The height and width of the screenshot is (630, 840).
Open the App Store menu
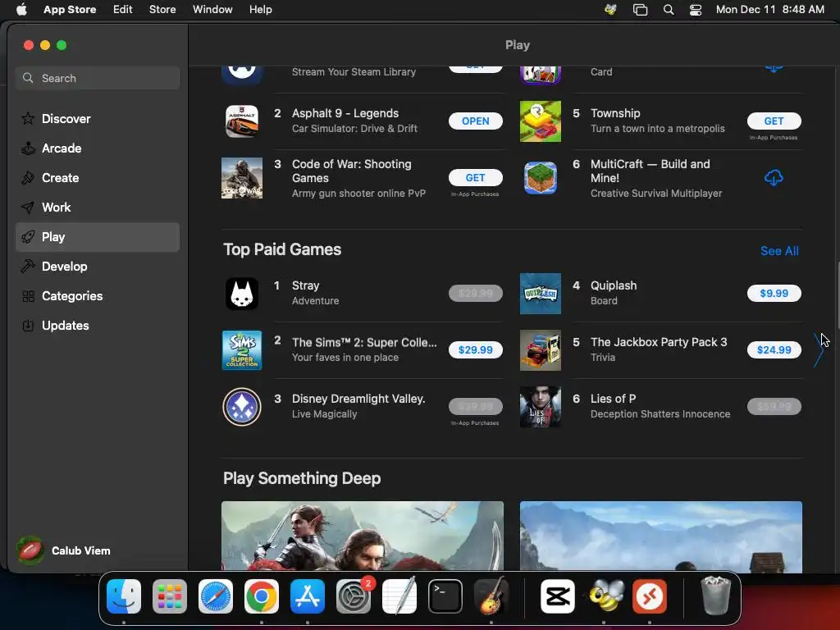point(70,10)
